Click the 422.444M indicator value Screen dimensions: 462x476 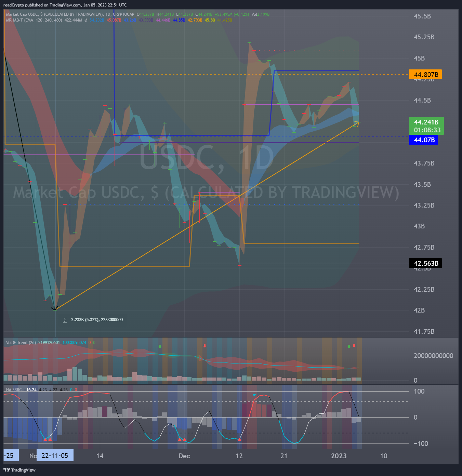click(73, 20)
